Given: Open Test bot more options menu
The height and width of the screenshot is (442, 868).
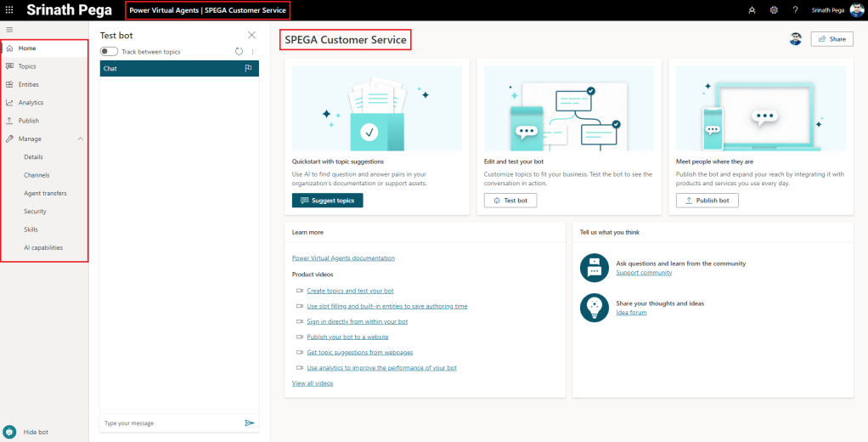Looking at the screenshot, I should click(x=252, y=52).
